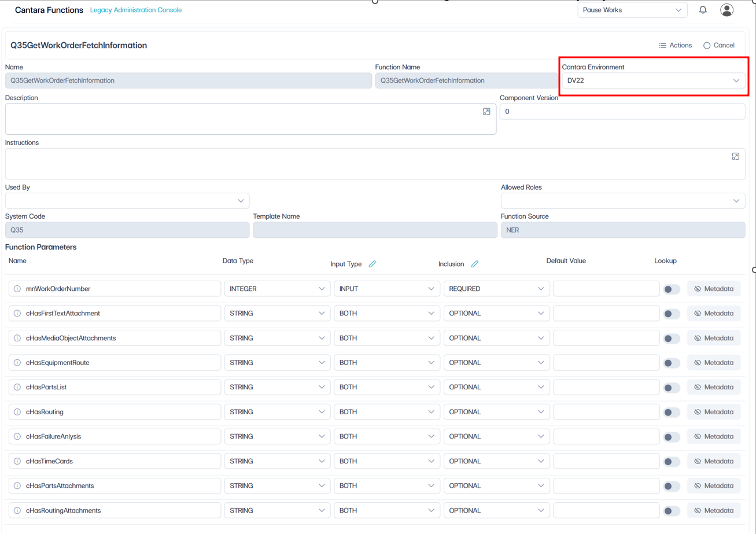Open Cantara Environment DV22 dropdown
The width and height of the screenshot is (756, 534).
tap(654, 80)
